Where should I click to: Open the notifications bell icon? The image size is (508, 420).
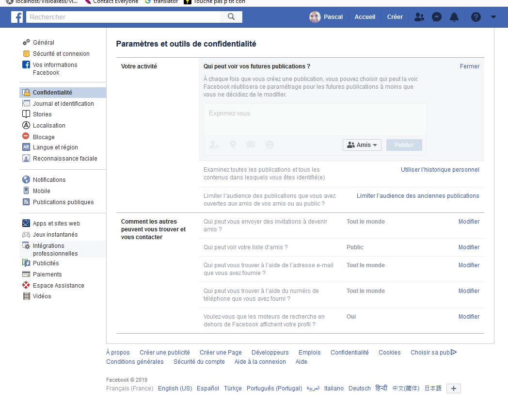pos(454,17)
